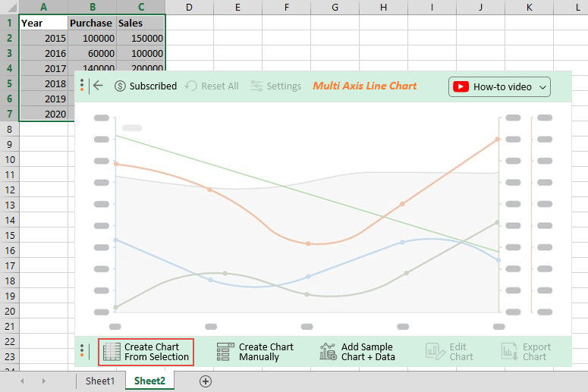
Task: Select row 15 header
Action: click(9, 235)
